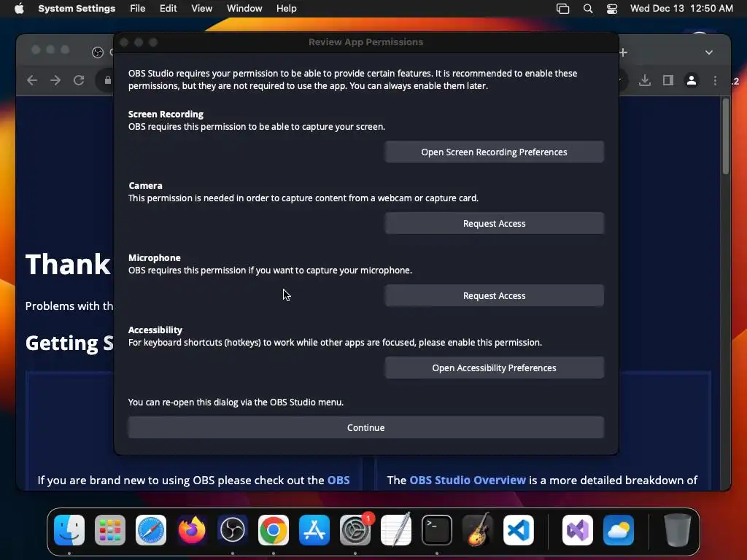Open Stage Manager icon in menu bar
Image resolution: width=747 pixels, height=560 pixels.
click(562, 9)
